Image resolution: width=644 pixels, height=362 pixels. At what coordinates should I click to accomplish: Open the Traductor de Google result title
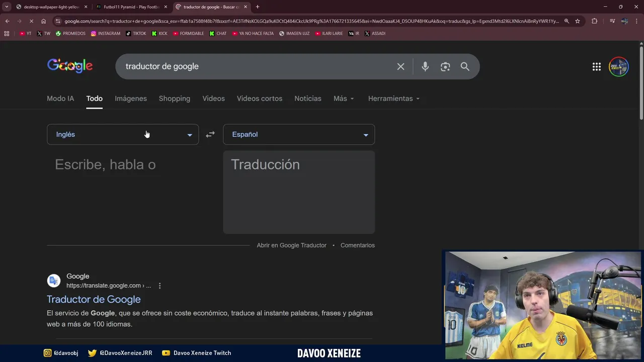pyautogui.click(x=94, y=299)
